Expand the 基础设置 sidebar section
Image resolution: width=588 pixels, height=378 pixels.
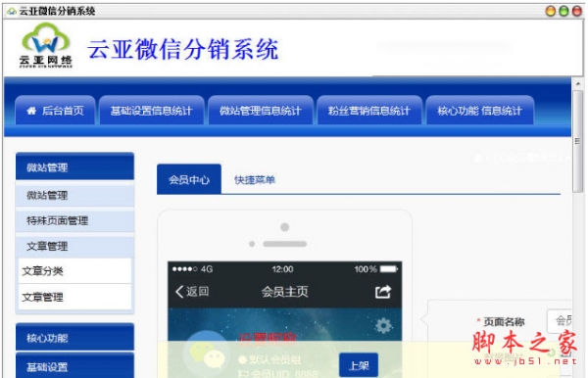point(75,365)
